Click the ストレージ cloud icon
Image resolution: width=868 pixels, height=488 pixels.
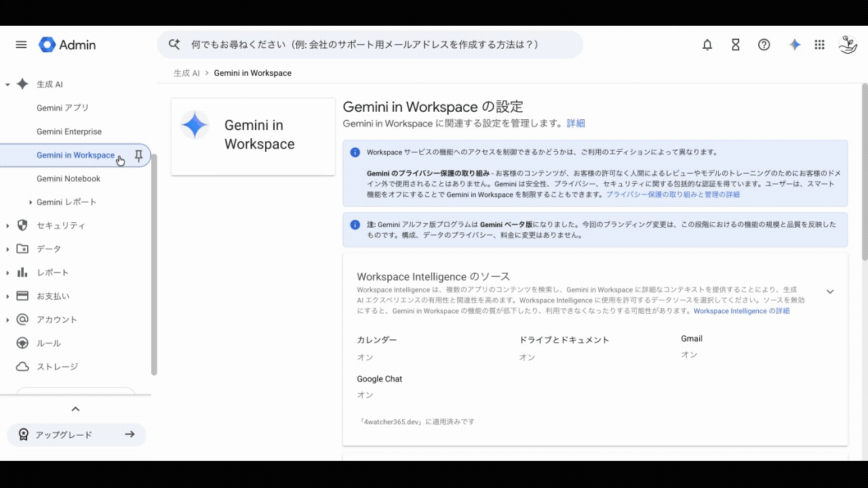pyautogui.click(x=22, y=367)
